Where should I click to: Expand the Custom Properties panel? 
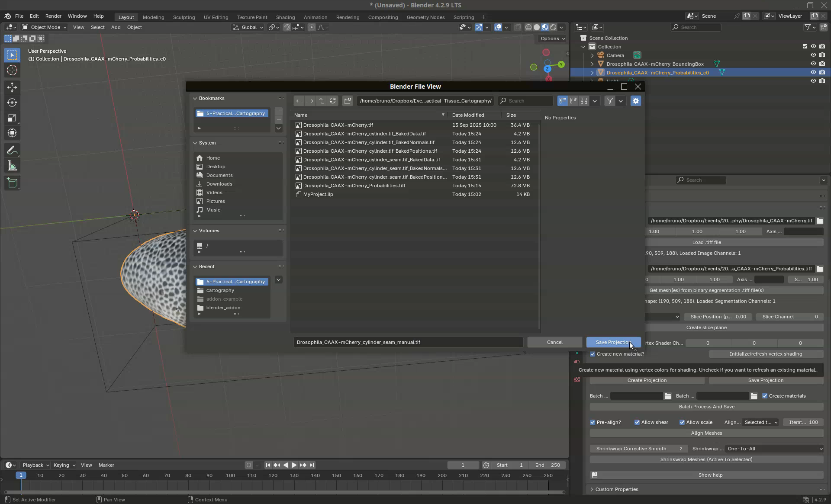pyautogui.click(x=616, y=489)
